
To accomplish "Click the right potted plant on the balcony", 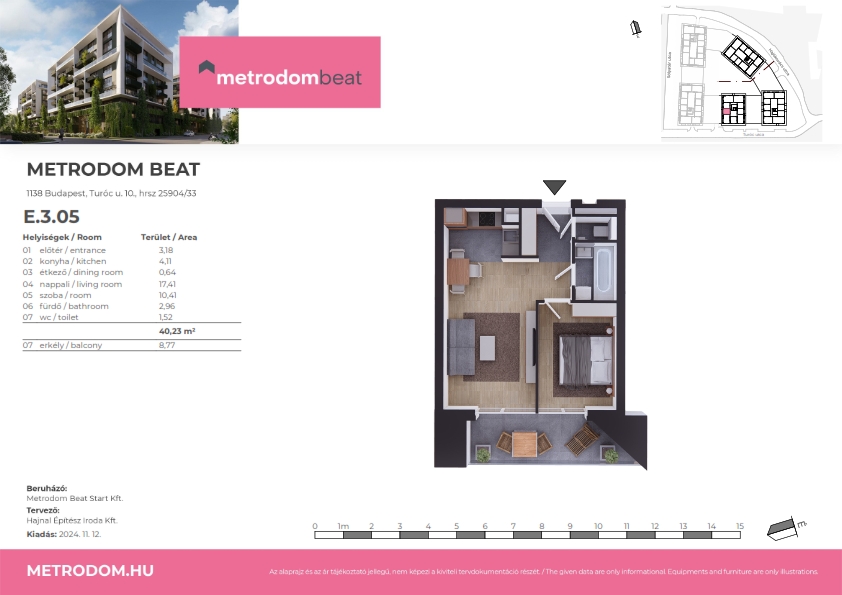I will [611, 455].
